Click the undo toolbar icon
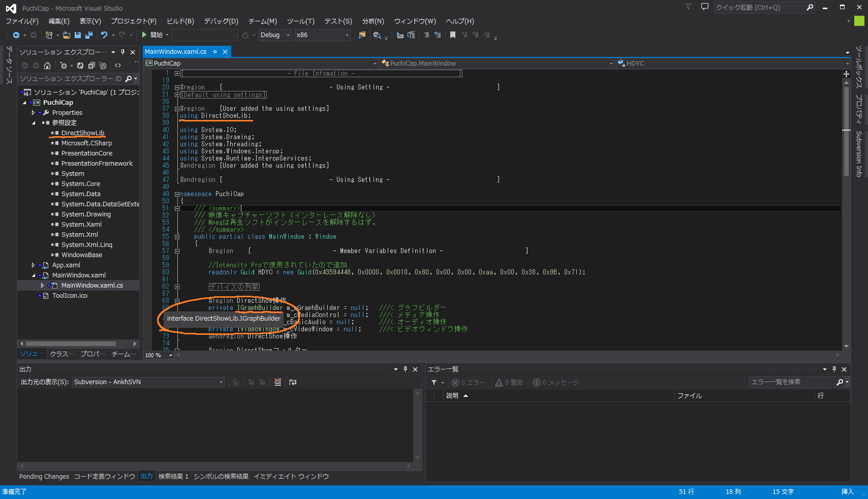 pyautogui.click(x=104, y=35)
